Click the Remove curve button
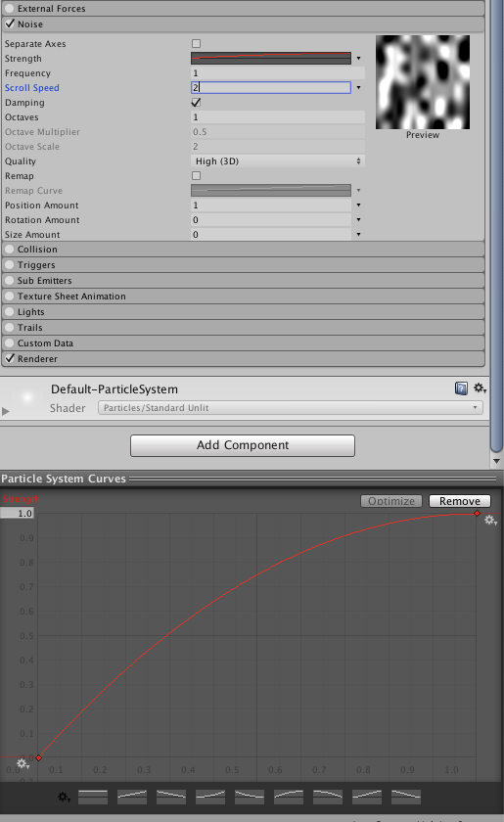Image resolution: width=504 pixels, height=822 pixels. [x=460, y=501]
